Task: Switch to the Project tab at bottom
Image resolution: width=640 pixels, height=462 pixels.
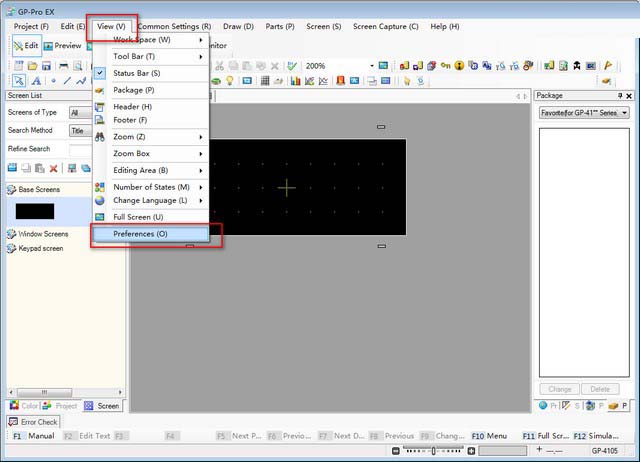Action: click(60, 406)
